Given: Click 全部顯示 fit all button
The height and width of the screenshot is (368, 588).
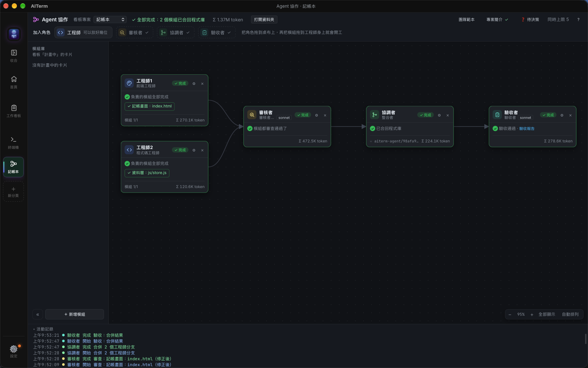Looking at the screenshot, I should click(x=547, y=315).
